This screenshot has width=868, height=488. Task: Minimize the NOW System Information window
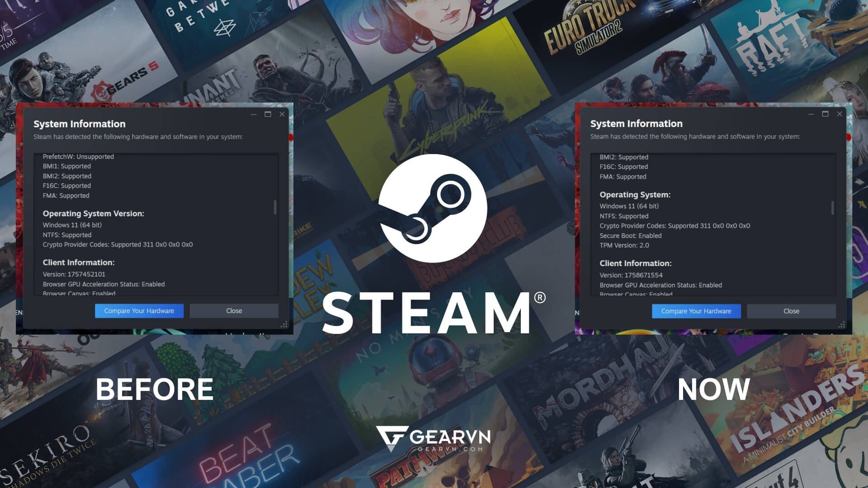[811, 114]
